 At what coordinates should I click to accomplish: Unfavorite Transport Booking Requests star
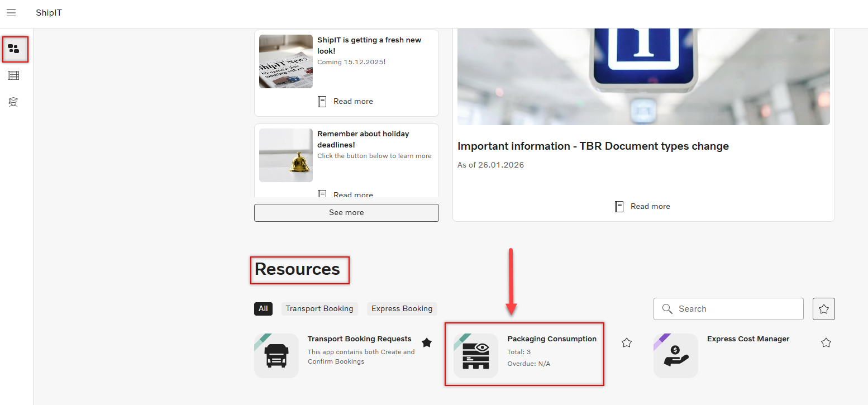[x=427, y=342]
